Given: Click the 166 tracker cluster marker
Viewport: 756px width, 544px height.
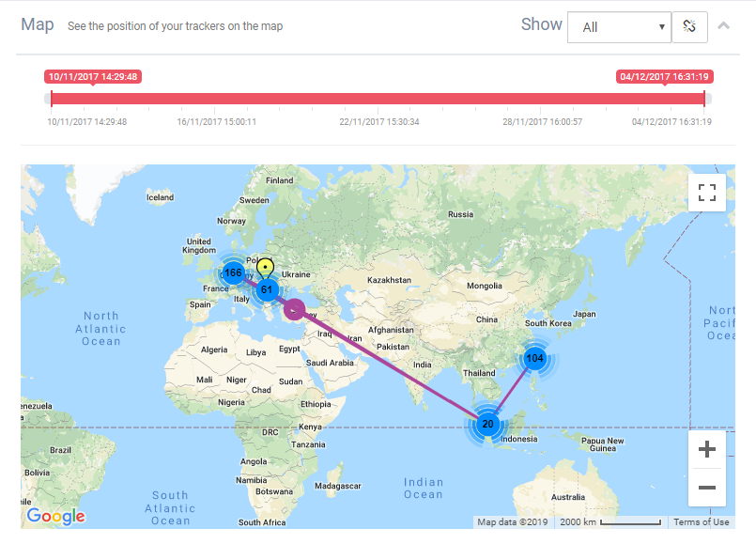Looking at the screenshot, I should (x=233, y=273).
